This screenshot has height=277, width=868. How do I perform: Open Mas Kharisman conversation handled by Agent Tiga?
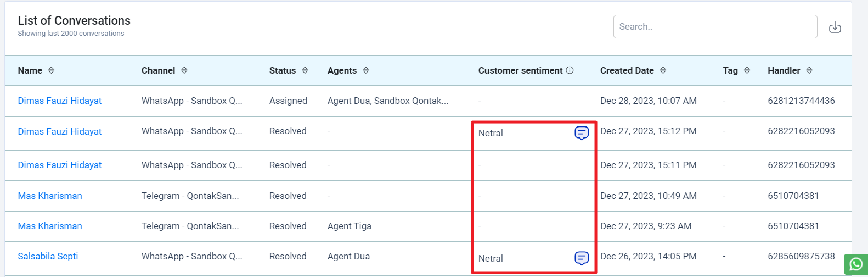click(x=50, y=226)
